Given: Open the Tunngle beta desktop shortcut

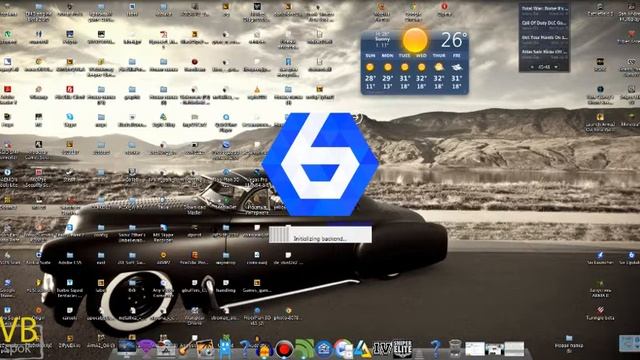Looking at the screenshot, I should coord(600,313).
